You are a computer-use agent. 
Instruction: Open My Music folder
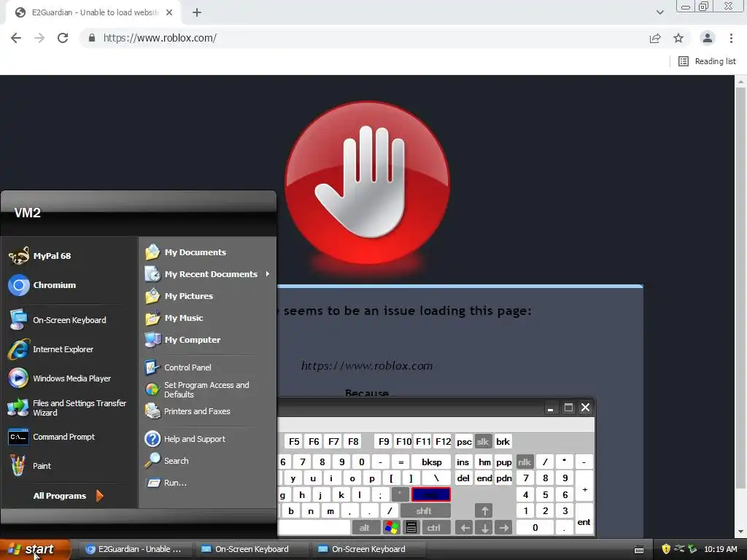(x=174, y=318)
